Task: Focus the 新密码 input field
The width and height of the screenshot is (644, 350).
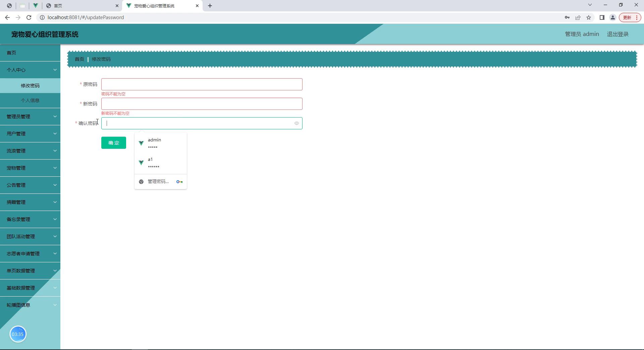Action: tap(202, 104)
